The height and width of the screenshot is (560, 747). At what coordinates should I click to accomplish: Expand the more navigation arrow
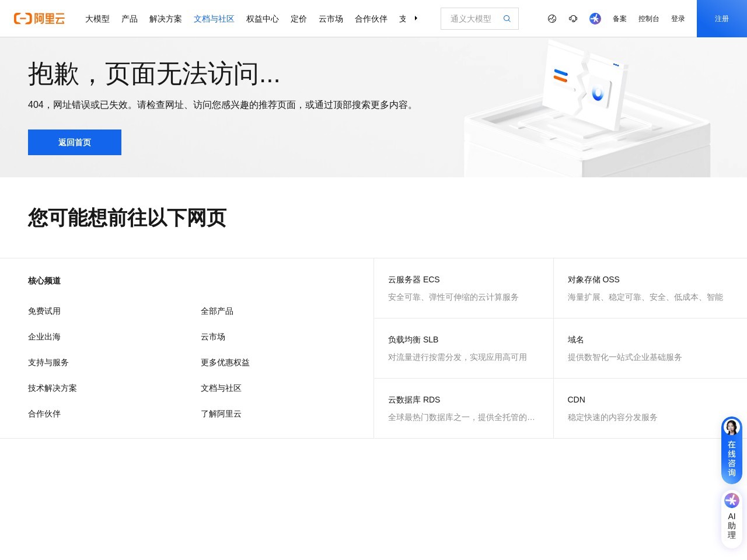[416, 19]
